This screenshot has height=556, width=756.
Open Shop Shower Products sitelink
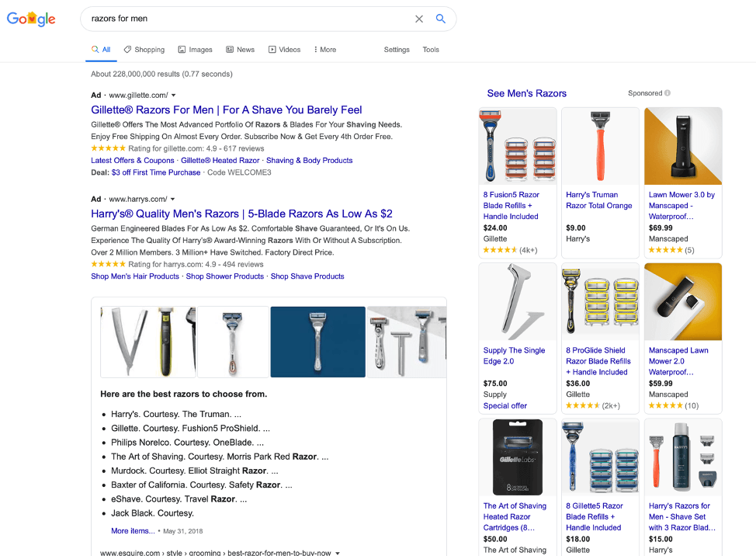point(224,276)
